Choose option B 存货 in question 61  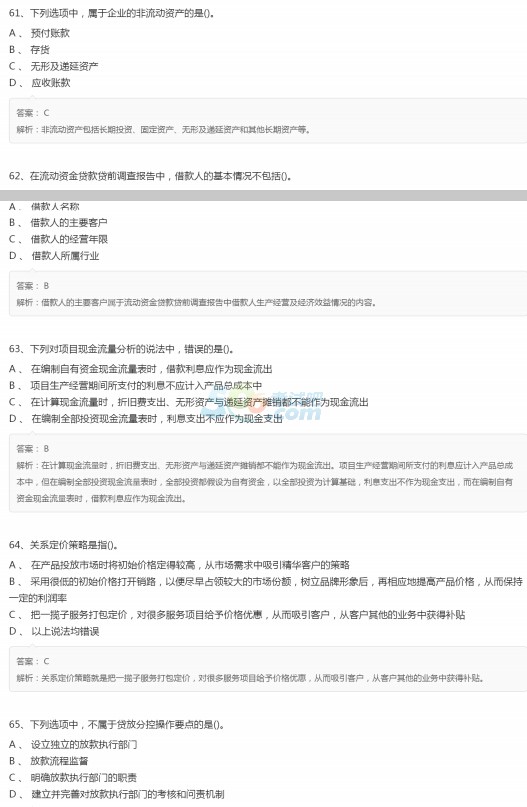click(x=29, y=50)
